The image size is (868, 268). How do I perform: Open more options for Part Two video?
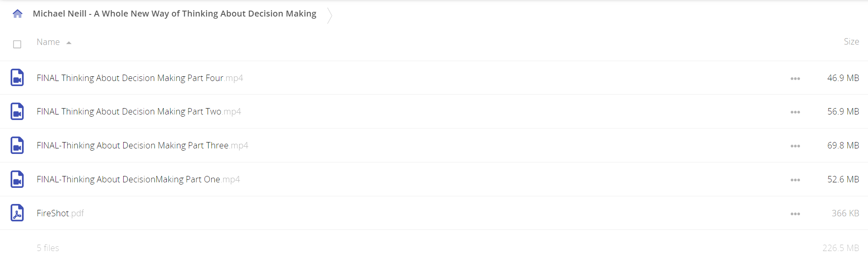tap(795, 112)
